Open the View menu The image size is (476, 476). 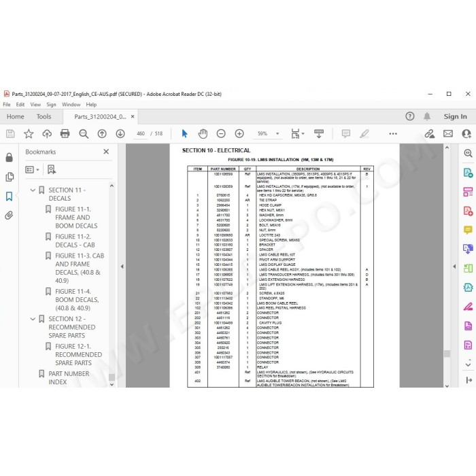click(x=35, y=105)
